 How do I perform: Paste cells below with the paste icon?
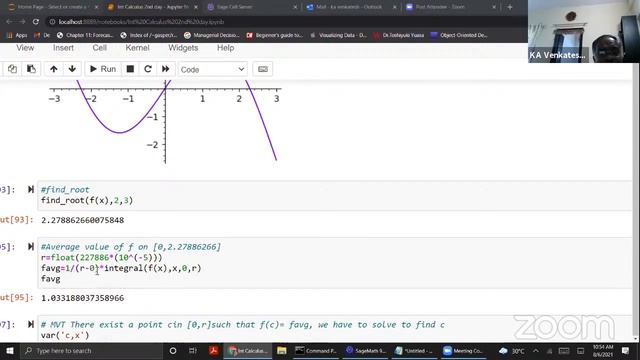point(31,69)
